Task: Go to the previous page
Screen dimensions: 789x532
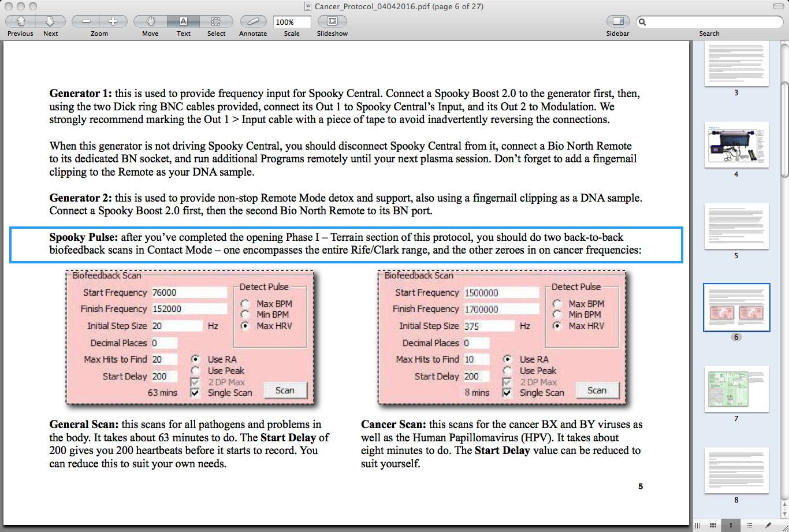Action: [x=21, y=21]
